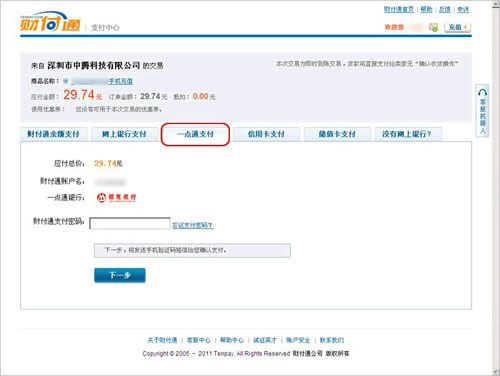This screenshot has width=500, height=376.
Task: Switch to the 网上银行支付 tab
Action: tap(124, 134)
